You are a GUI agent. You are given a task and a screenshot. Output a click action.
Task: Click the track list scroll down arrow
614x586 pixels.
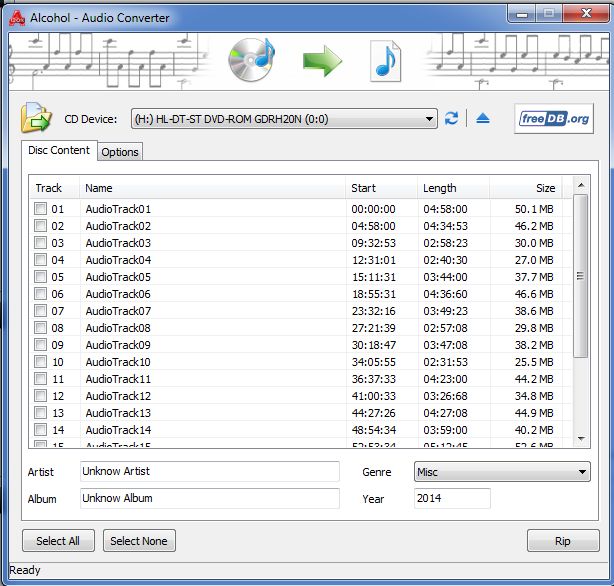tap(581, 438)
